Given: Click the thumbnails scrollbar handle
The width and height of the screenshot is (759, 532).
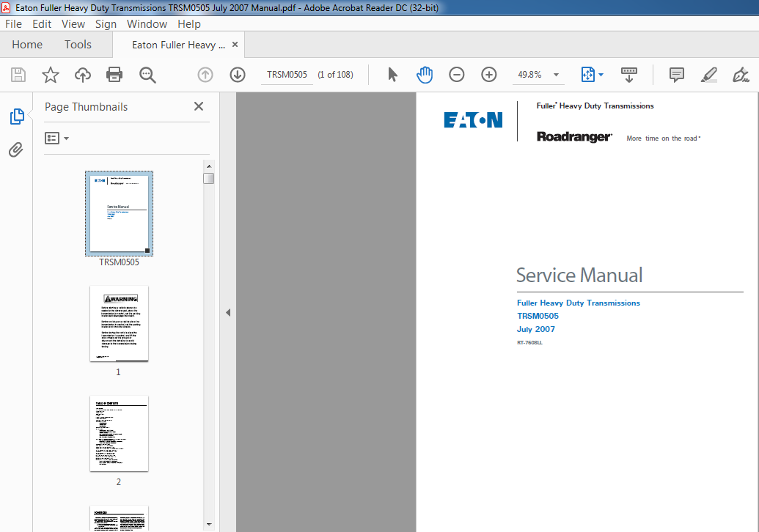Looking at the screenshot, I should (x=209, y=179).
